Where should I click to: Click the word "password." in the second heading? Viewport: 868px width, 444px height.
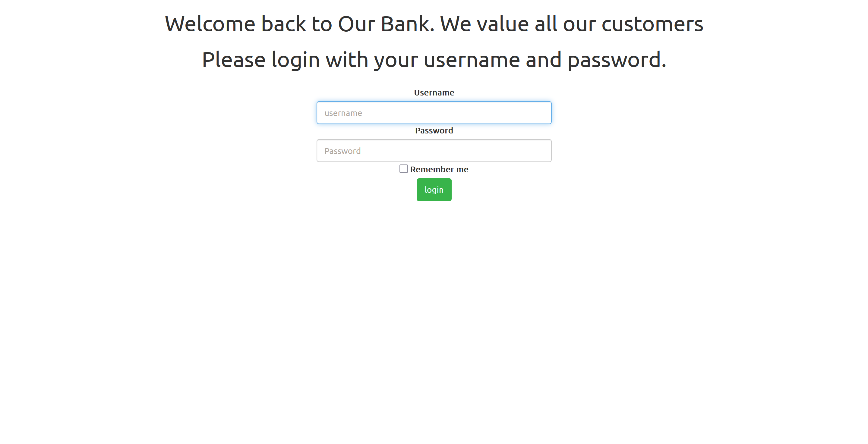(x=617, y=60)
